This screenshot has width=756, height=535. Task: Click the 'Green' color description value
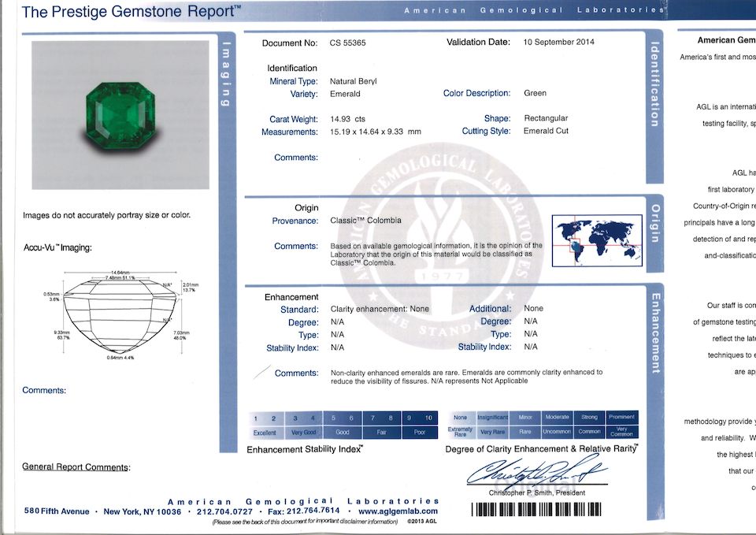click(535, 93)
